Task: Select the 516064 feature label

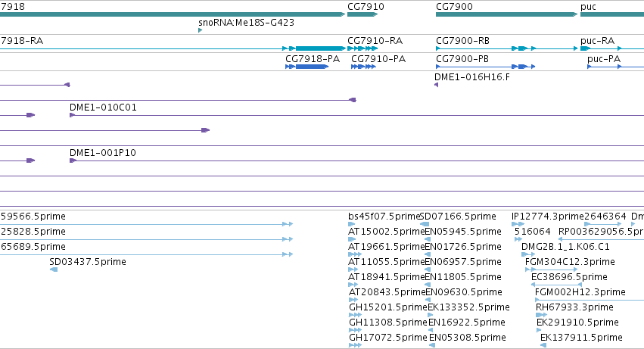Action: coord(532,232)
